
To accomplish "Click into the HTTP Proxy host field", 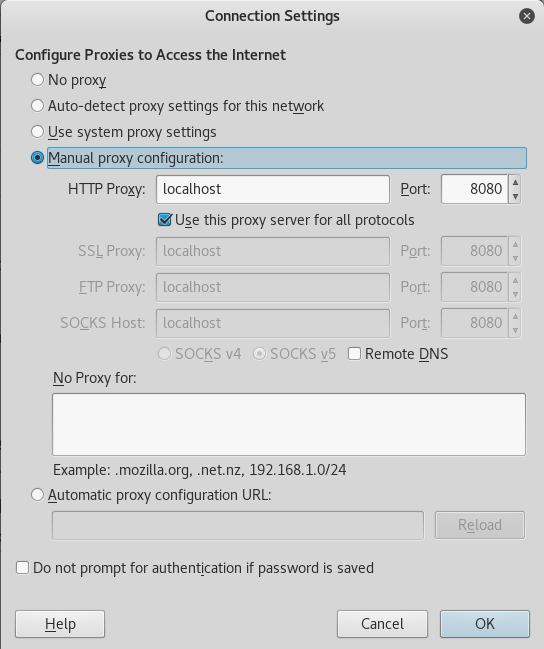I will coord(273,189).
